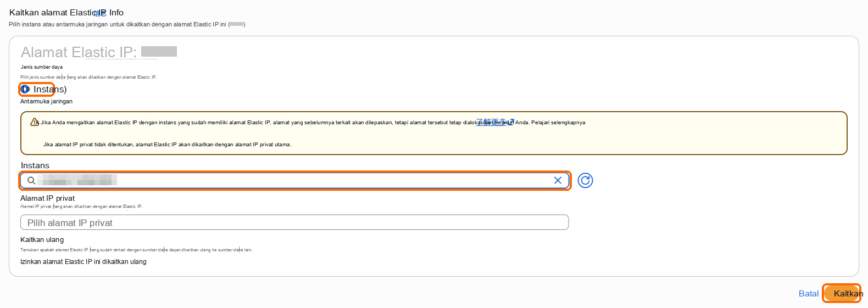Viewport: 868px width, 308px height.
Task: Enable Izinkan alamat Elastic IP ini dikaitkan ulang
Action: 84,262
